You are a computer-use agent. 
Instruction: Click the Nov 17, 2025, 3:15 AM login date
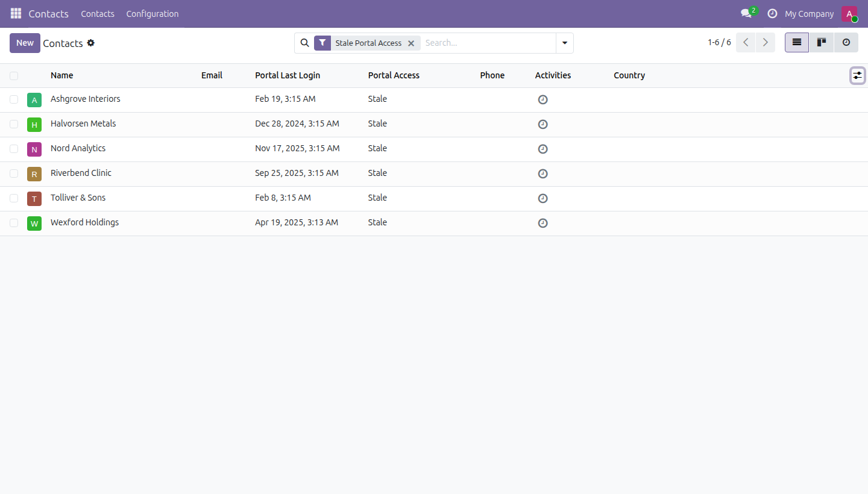click(297, 148)
